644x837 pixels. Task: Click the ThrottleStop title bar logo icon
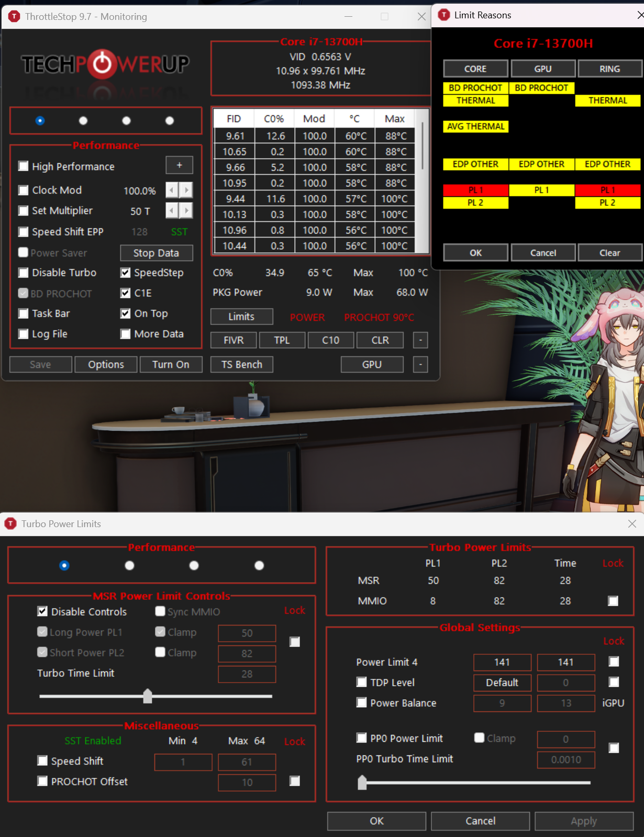click(x=15, y=16)
